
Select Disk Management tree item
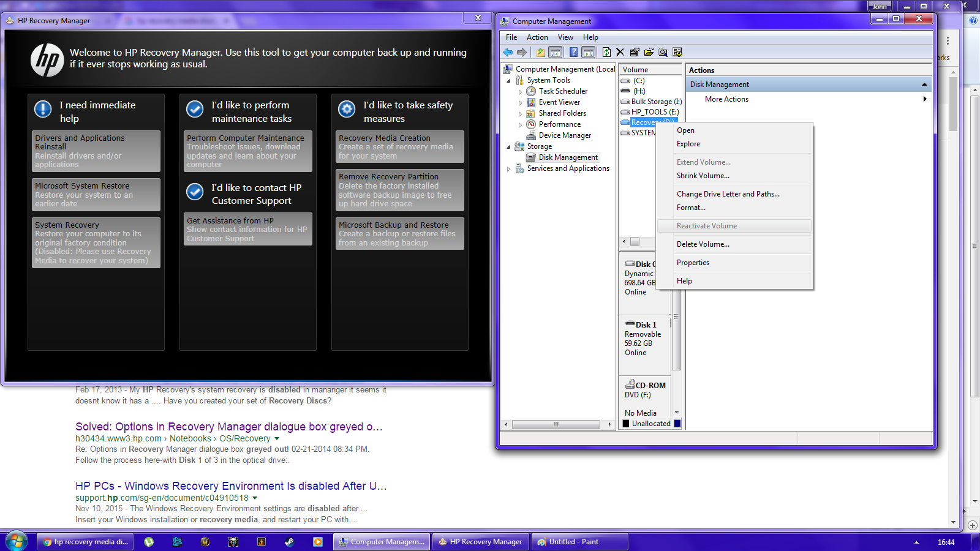coord(568,157)
